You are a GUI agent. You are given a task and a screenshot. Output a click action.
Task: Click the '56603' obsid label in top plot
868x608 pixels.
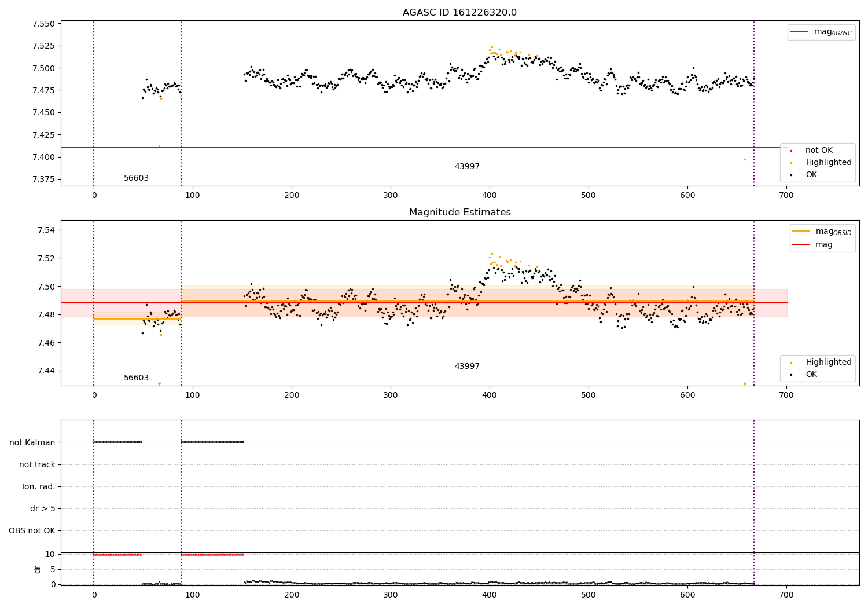tap(136, 178)
